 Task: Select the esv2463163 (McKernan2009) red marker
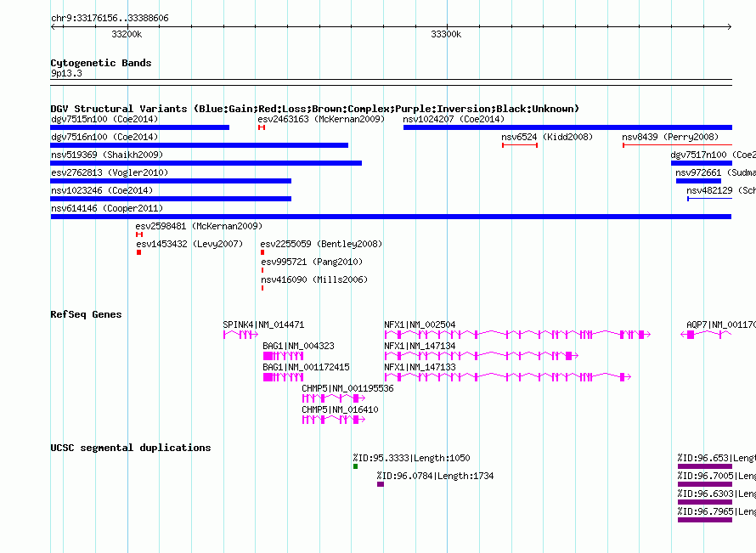262,127
